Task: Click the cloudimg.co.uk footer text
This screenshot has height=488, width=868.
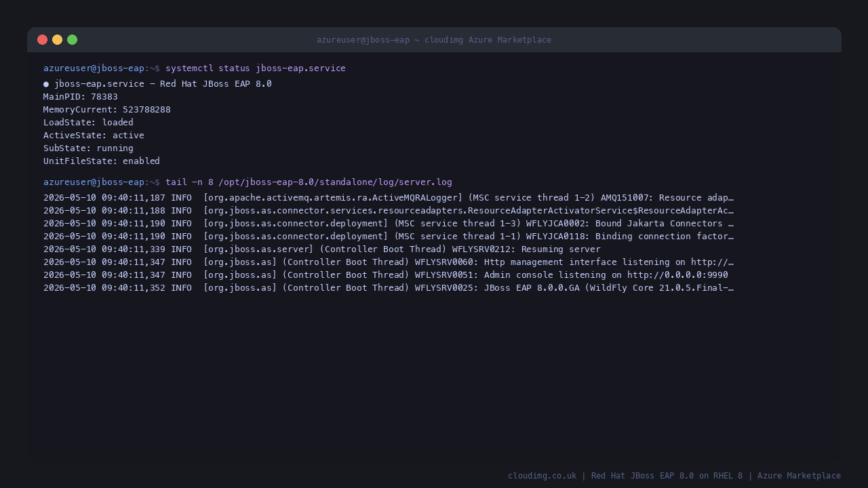Action: click(674, 476)
